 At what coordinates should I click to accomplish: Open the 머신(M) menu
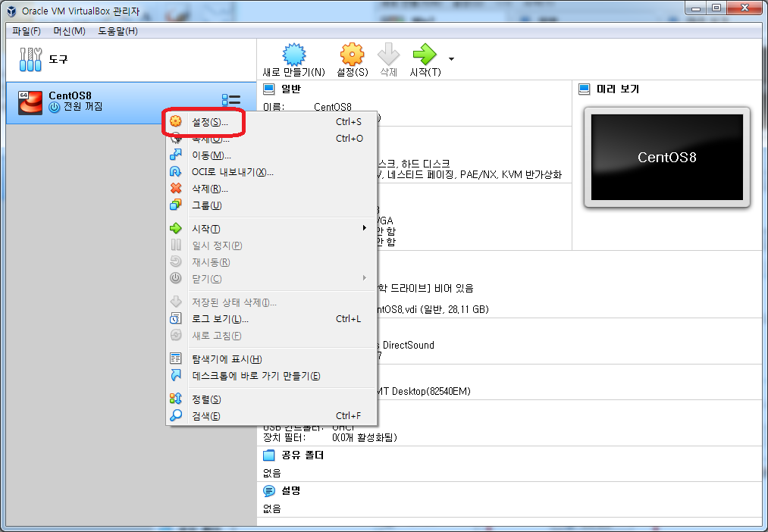69,31
